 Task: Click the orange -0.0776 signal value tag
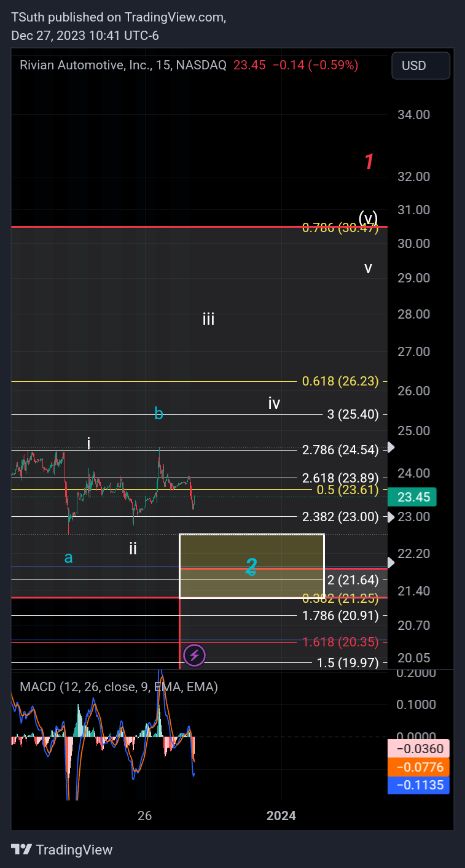[x=419, y=766]
